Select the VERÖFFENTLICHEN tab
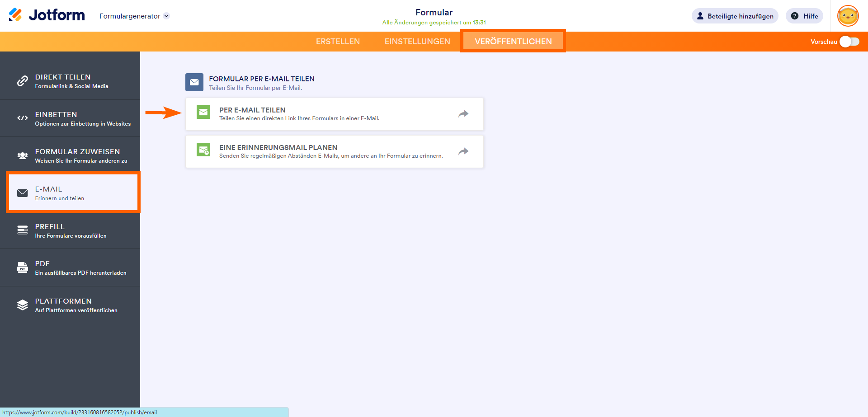 click(513, 42)
